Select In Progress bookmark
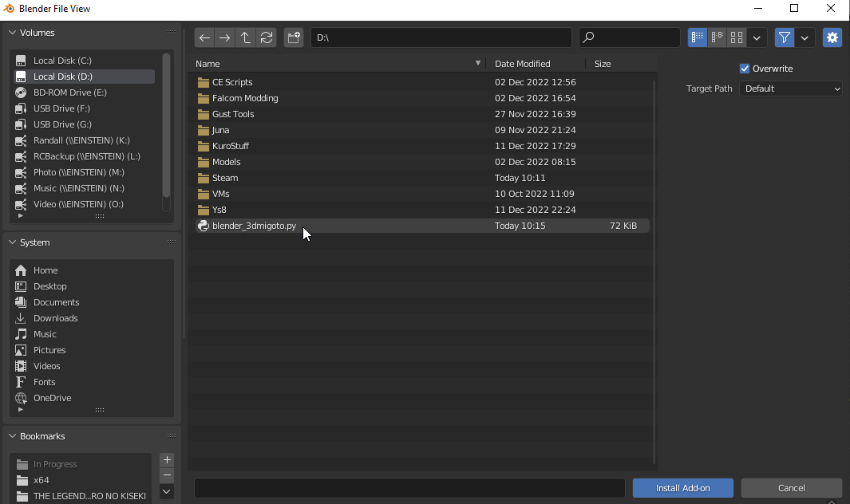The width and height of the screenshot is (850, 504). click(x=81, y=464)
